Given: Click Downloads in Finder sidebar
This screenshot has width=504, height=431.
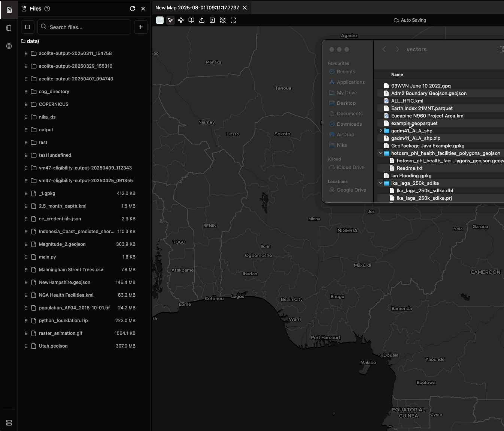Looking at the screenshot, I should click(x=349, y=124).
